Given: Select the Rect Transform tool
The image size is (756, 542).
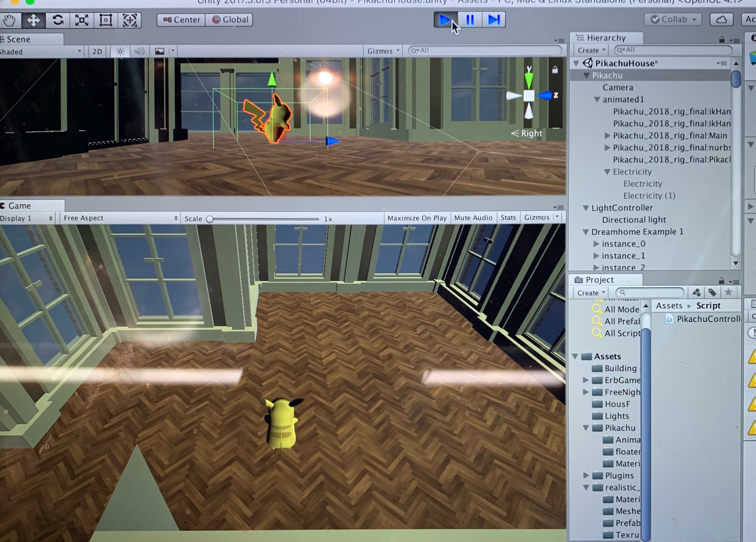Looking at the screenshot, I should click(106, 20).
